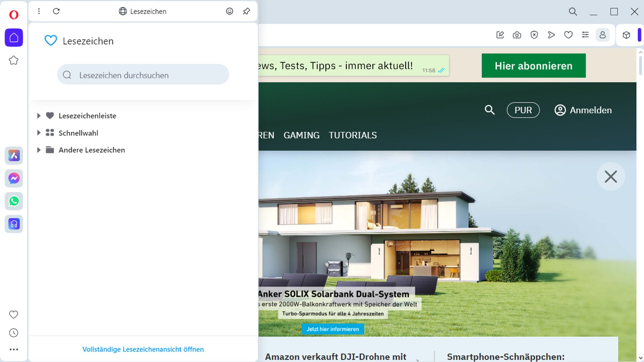
Task: Expand the Andere Lesezeichen folder arrow
Action: (x=38, y=150)
